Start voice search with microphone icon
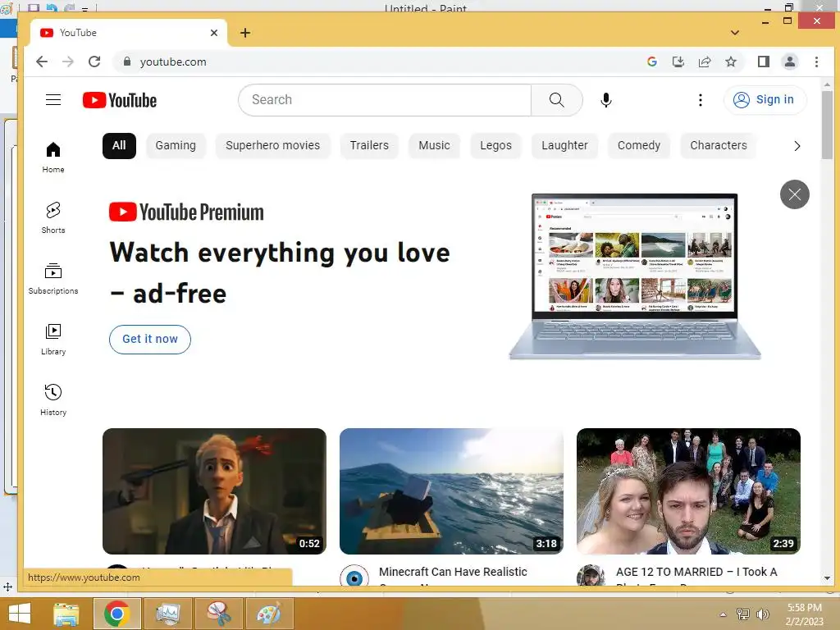 pyautogui.click(x=606, y=99)
